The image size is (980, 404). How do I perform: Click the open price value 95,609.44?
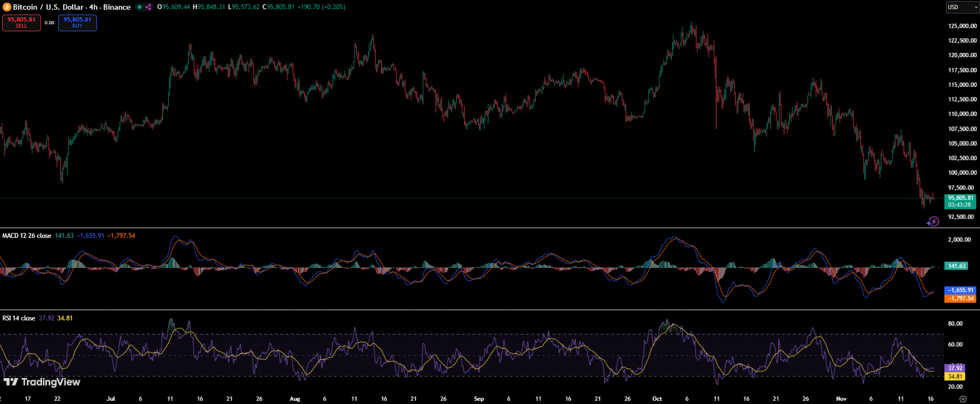click(176, 7)
